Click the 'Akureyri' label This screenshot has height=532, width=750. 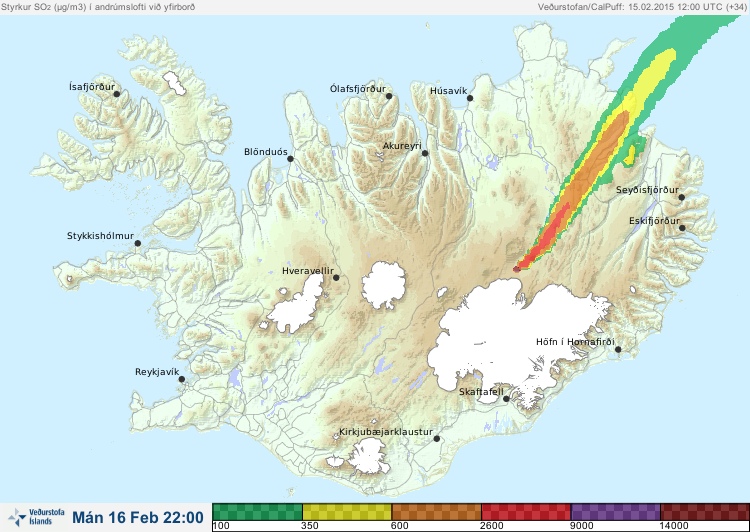tap(402, 146)
